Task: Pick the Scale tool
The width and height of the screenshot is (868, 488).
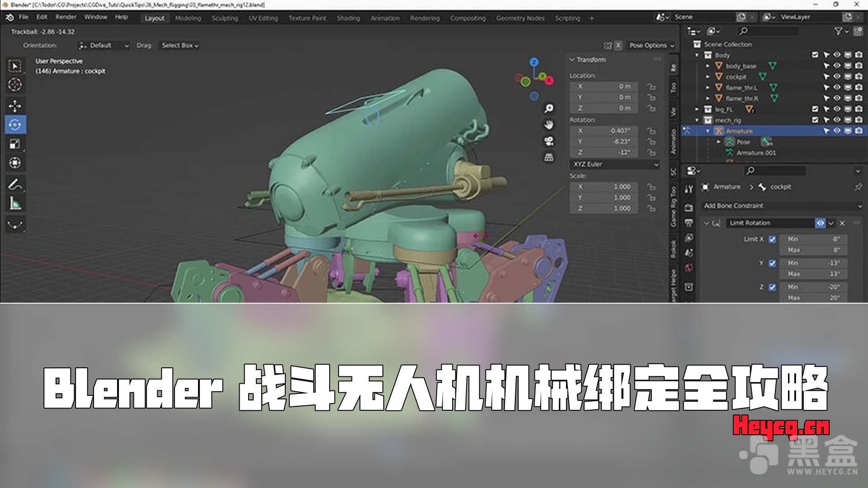Action: (x=15, y=144)
